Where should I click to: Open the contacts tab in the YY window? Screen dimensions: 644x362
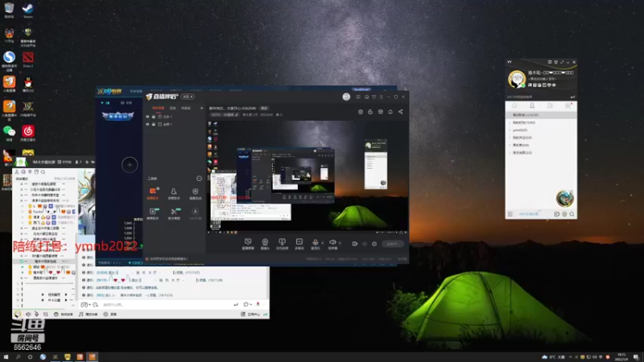tap(532, 106)
